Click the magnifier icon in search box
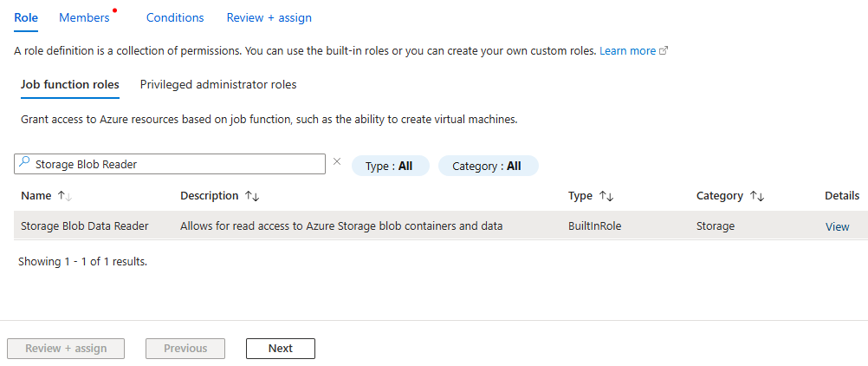The width and height of the screenshot is (868, 366). 23,162
